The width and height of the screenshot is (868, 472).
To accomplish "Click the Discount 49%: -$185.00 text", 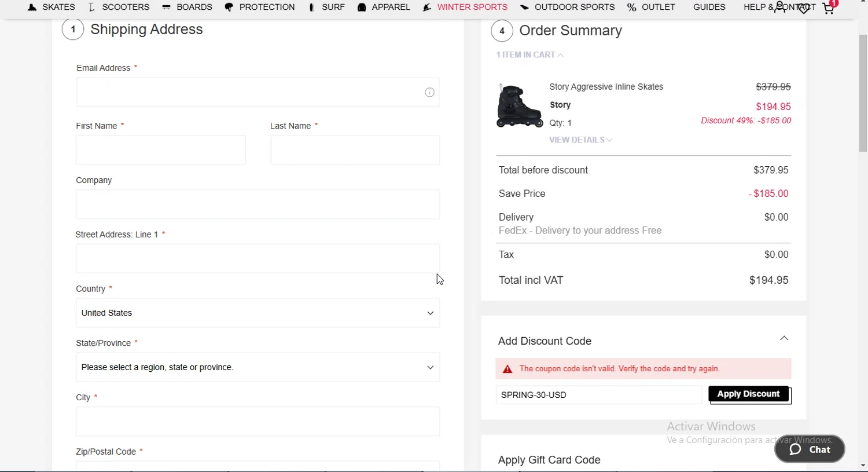I will click(746, 120).
